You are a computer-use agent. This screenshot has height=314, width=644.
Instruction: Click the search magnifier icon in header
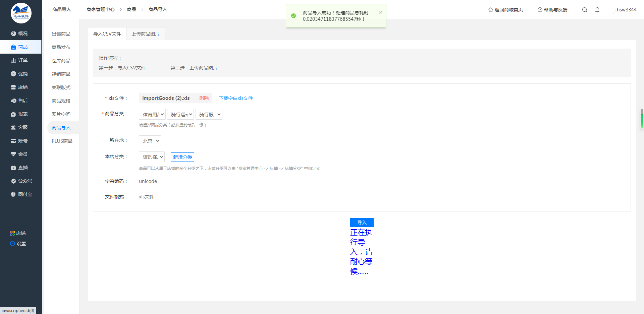(585, 10)
